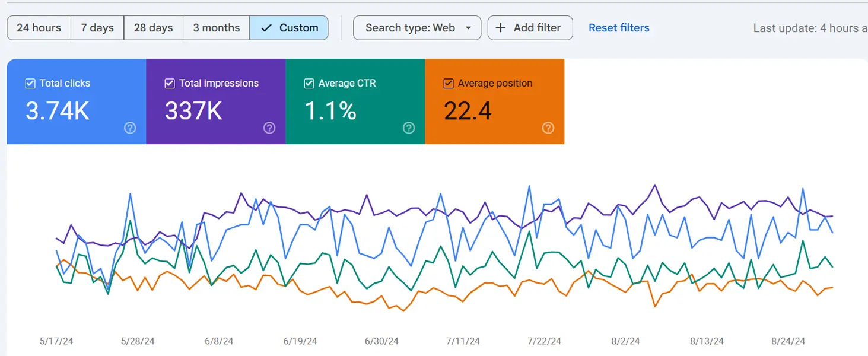
Task: Click plus icon in Add filter
Action: [501, 28]
